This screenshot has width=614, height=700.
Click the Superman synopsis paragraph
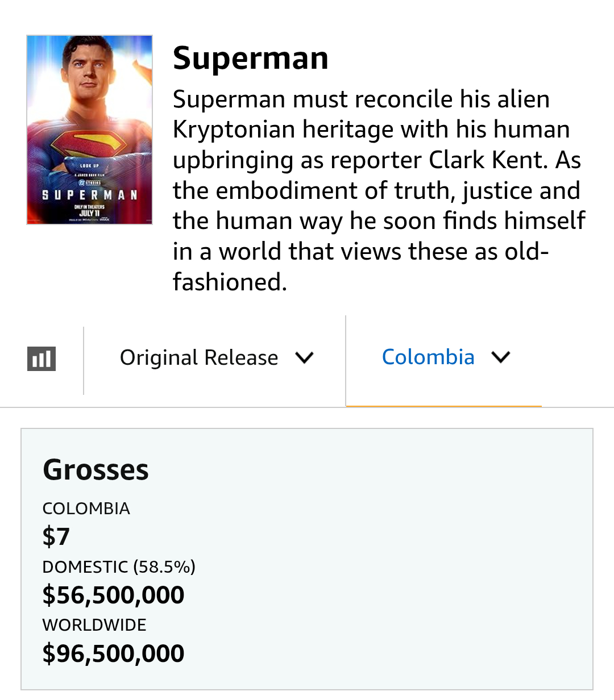pyautogui.click(x=379, y=190)
